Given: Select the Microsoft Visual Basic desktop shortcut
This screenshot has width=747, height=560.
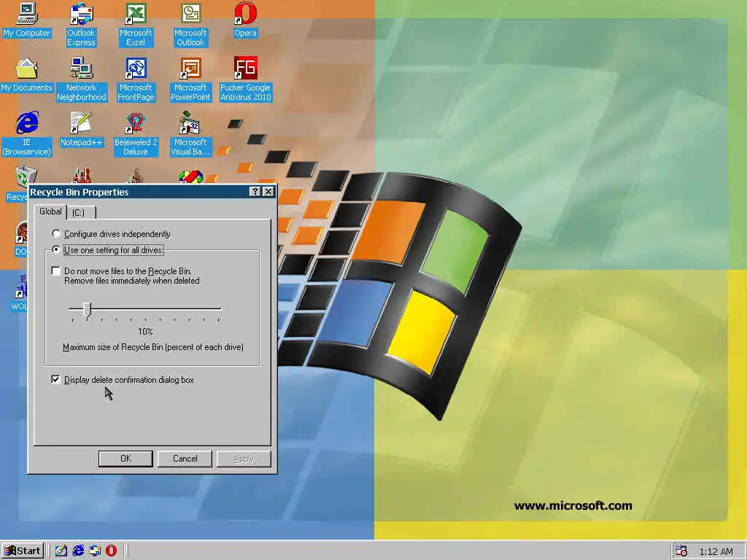Looking at the screenshot, I should pyautogui.click(x=190, y=134).
